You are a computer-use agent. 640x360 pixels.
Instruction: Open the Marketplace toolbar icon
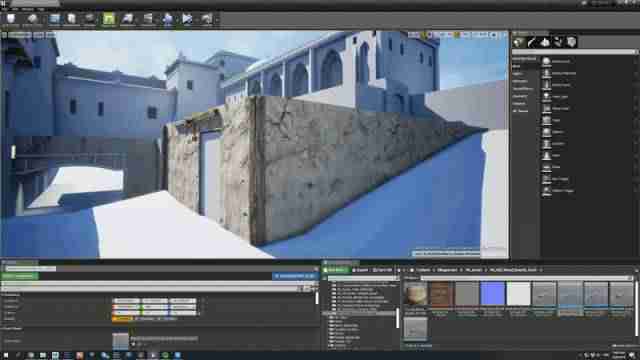(x=71, y=19)
